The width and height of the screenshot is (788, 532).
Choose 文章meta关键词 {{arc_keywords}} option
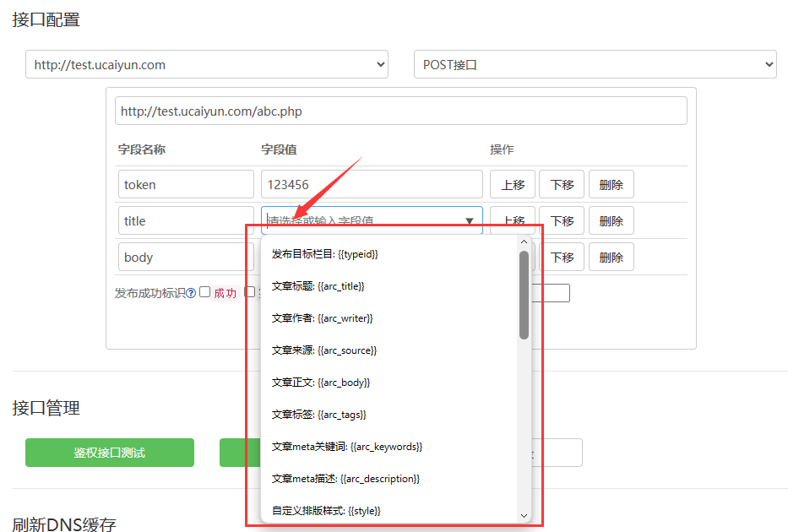pos(347,447)
